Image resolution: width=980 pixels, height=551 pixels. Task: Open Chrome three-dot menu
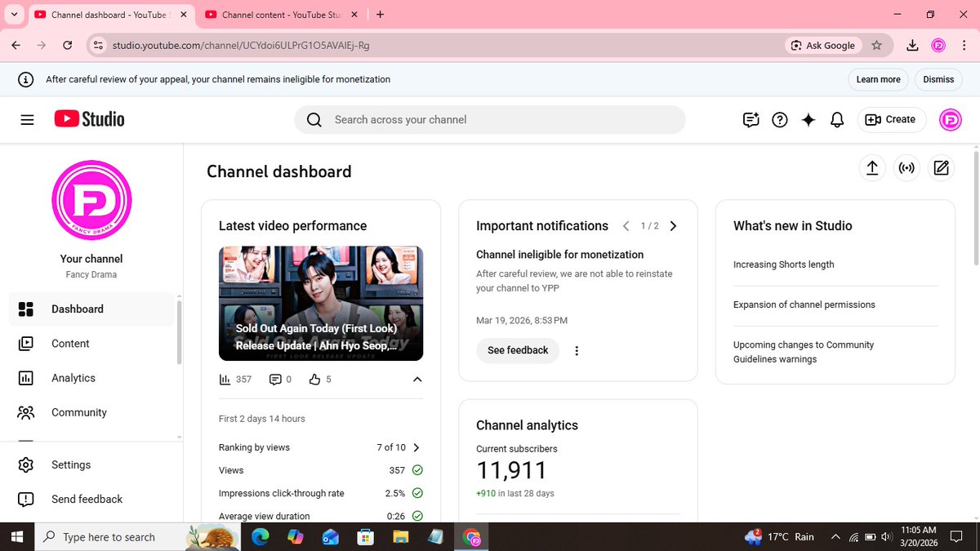tap(964, 46)
